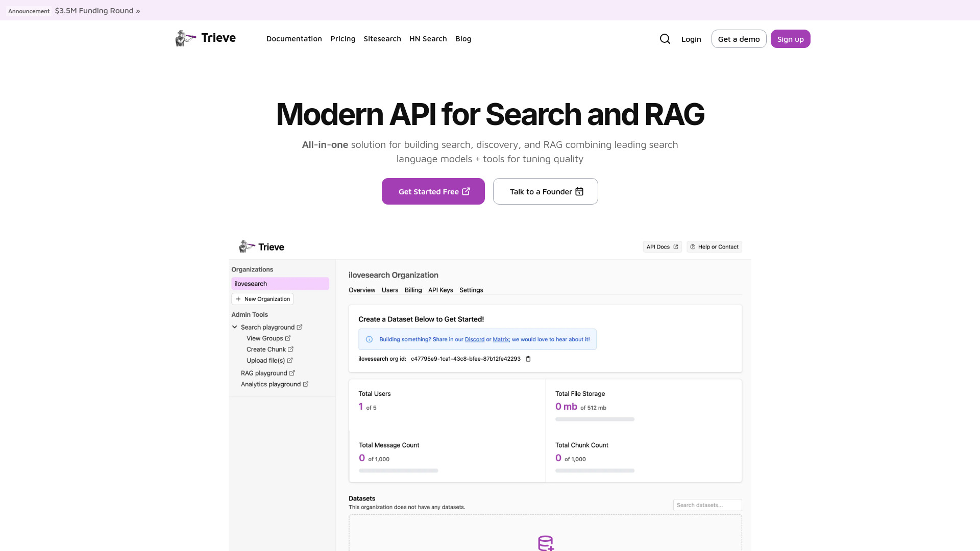The width and height of the screenshot is (980, 551).
Task: Click the Total File Storage progress bar
Action: 595,418
